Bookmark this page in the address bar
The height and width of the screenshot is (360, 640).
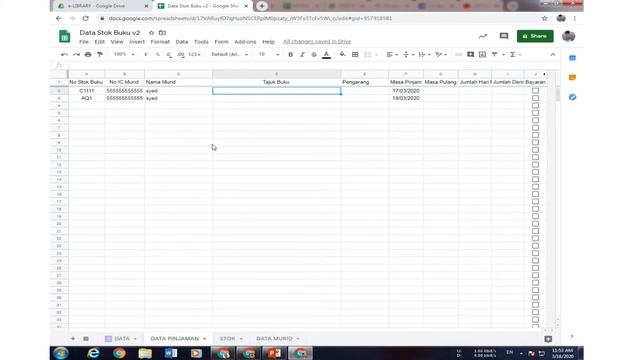544,18
